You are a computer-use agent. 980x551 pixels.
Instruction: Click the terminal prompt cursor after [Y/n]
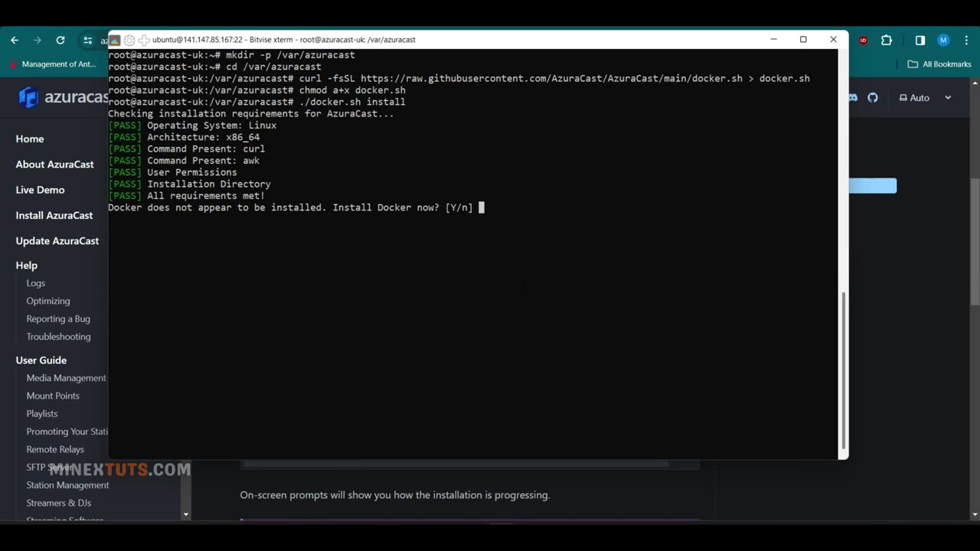(x=482, y=207)
